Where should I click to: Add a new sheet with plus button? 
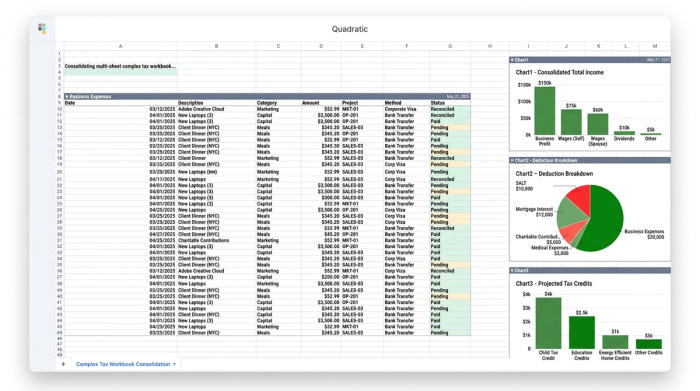pos(63,364)
